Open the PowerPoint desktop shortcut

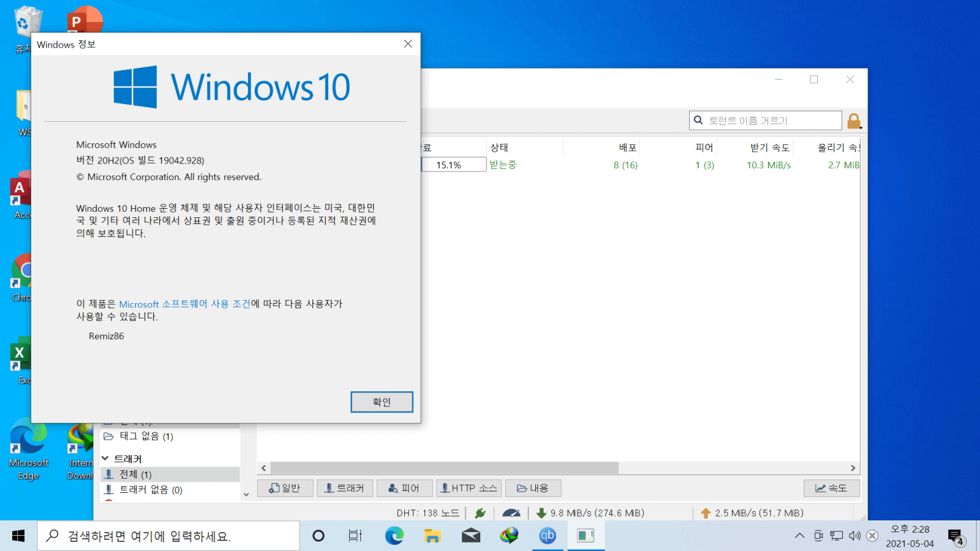tap(85, 20)
